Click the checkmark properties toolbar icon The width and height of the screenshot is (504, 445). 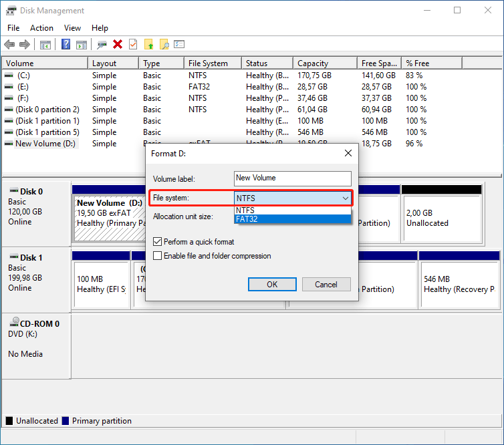pos(133,44)
